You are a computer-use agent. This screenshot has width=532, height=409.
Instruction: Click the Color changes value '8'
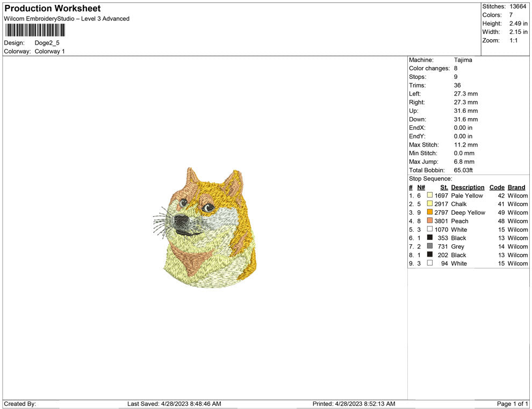pos(456,69)
